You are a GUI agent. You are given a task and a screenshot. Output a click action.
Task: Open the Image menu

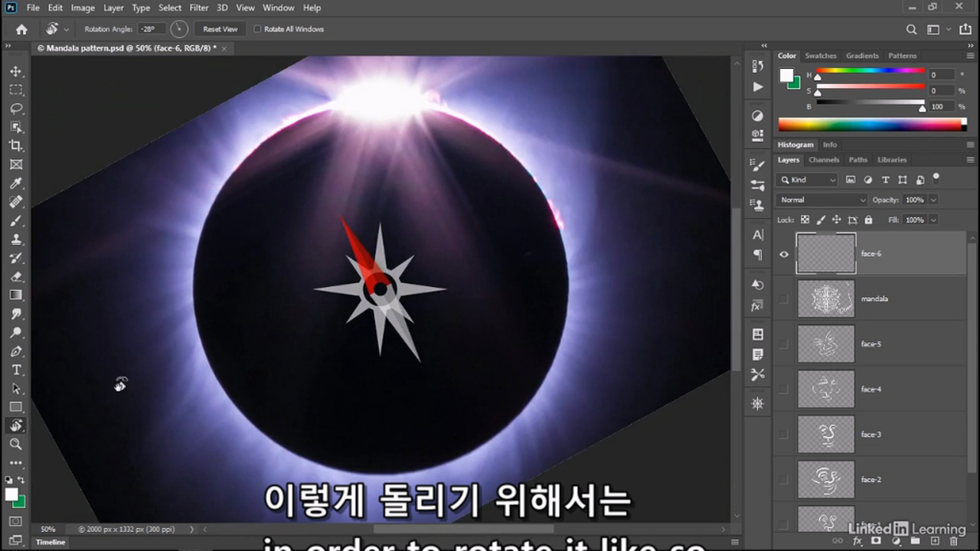click(x=83, y=8)
